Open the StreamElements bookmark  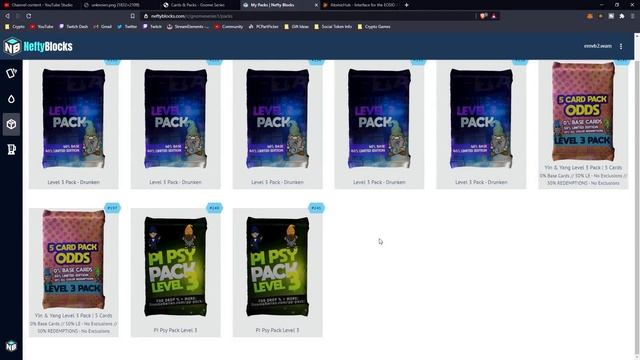tap(188, 27)
